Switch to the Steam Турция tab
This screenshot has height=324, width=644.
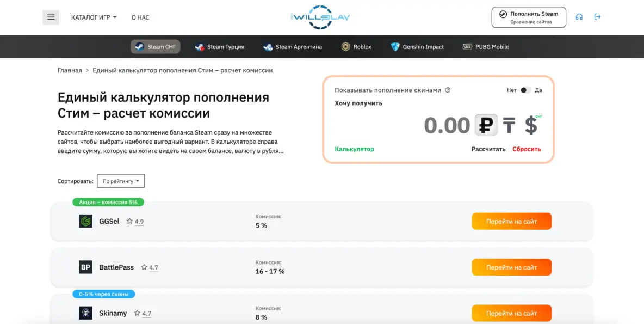[220, 47]
